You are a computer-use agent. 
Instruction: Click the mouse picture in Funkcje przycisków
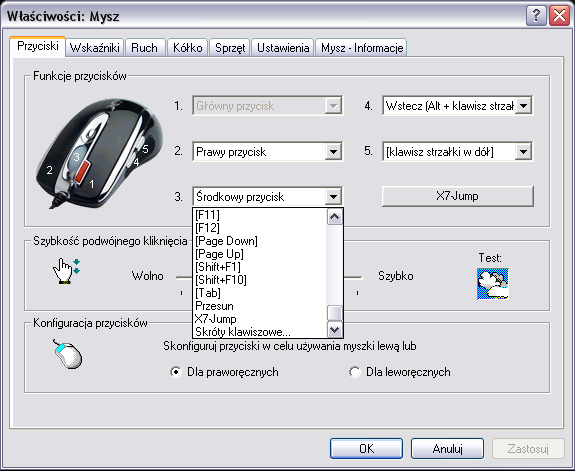coord(100,154)
